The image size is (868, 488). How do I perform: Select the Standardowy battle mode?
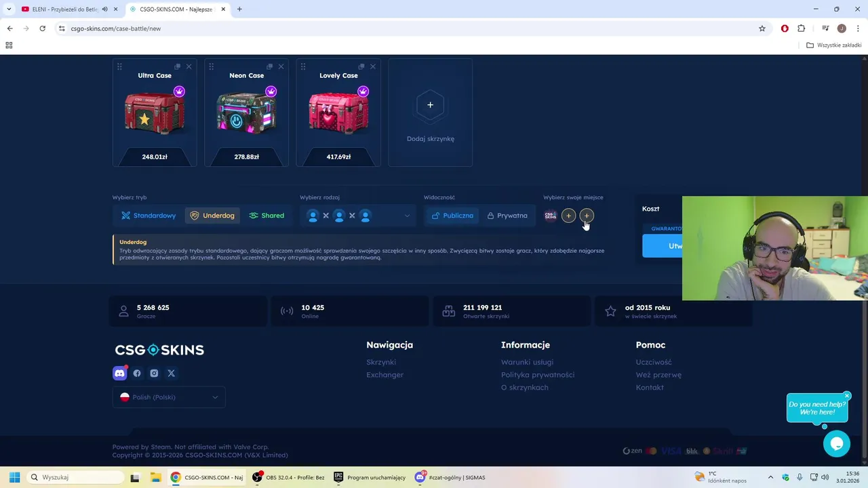149,216
